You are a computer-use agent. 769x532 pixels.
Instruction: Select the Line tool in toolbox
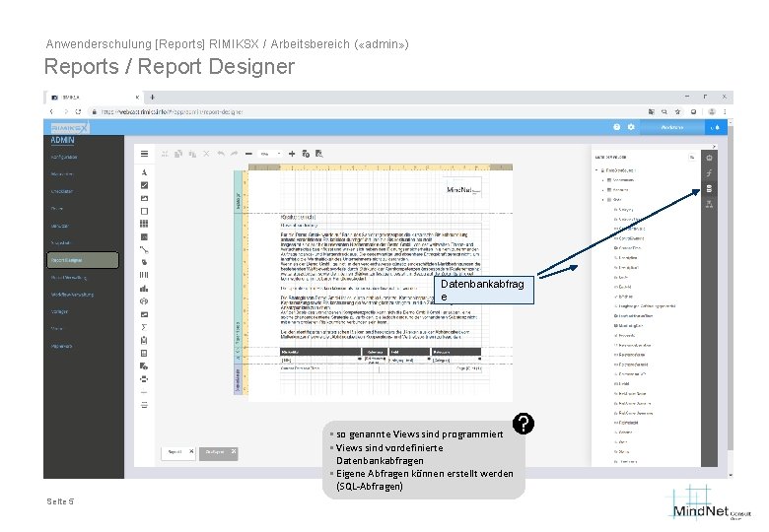pos(144,249)
